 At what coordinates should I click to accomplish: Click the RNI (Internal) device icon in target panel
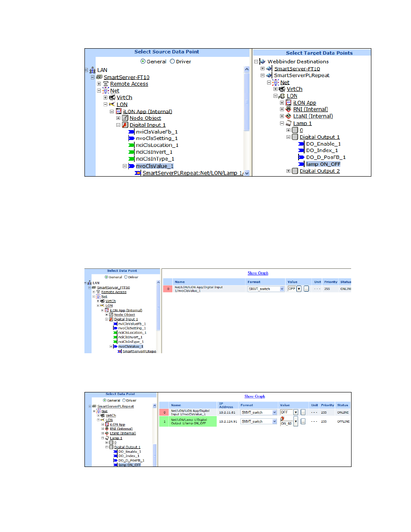coord(288,109)
